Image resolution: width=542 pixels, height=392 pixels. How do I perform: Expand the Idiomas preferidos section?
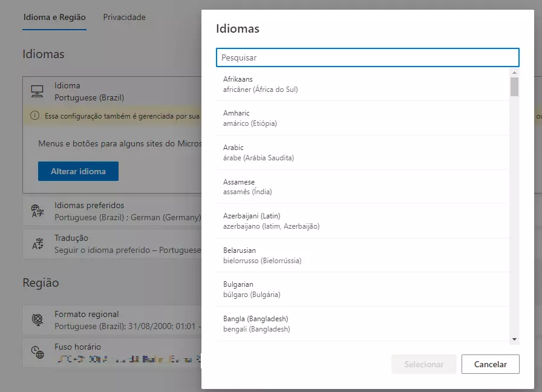(x=115, y=211)
